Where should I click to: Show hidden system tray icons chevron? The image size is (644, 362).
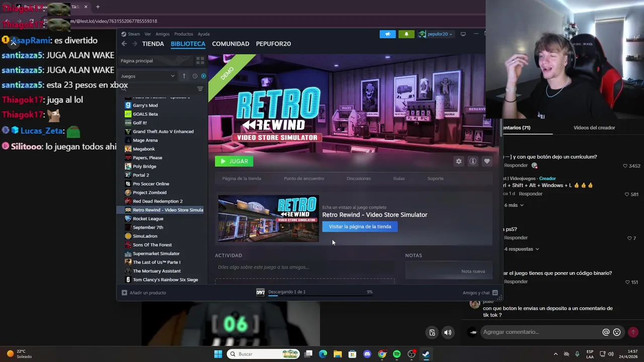555,354
